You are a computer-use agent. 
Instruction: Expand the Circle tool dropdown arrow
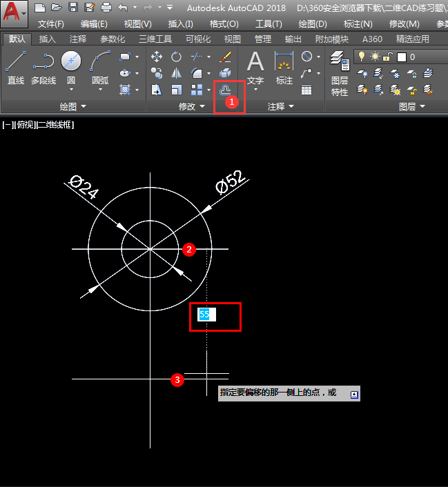tap(71, 90)
